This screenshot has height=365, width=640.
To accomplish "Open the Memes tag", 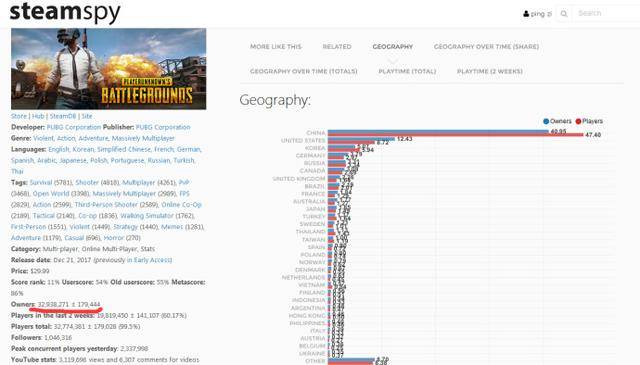I will 172,227.
